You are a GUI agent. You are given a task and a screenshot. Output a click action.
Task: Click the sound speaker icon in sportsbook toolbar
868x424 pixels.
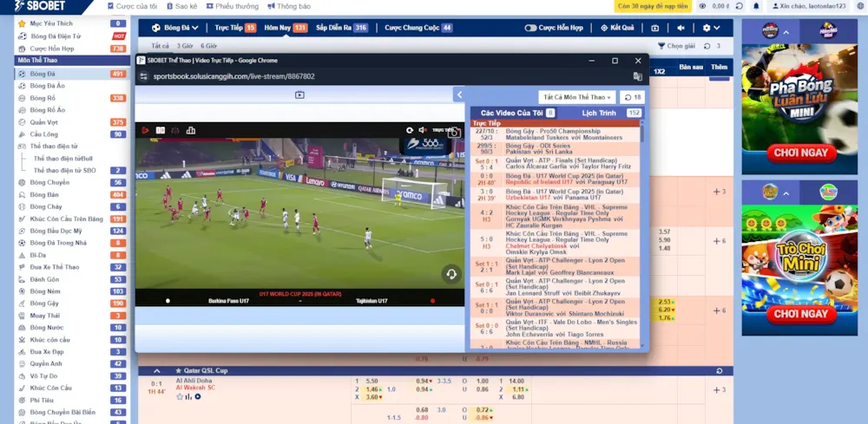point(679,28)
